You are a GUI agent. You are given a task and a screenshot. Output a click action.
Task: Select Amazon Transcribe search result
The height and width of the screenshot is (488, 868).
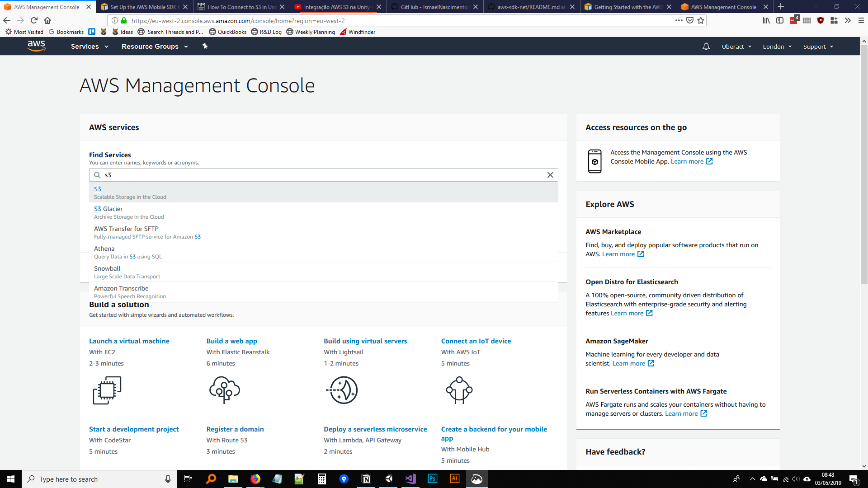323,292
